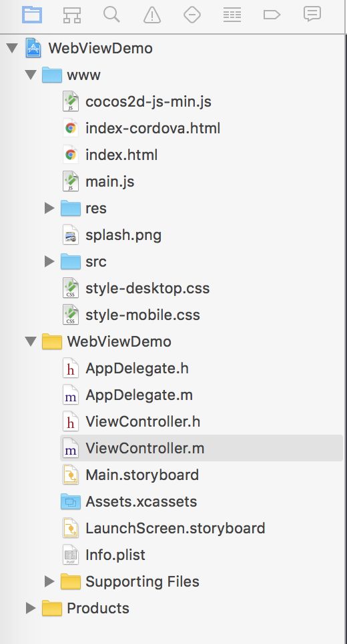Open the Project navigator folder icon
The width and height of the screenshot is (347, 644).
coord(31,15)
